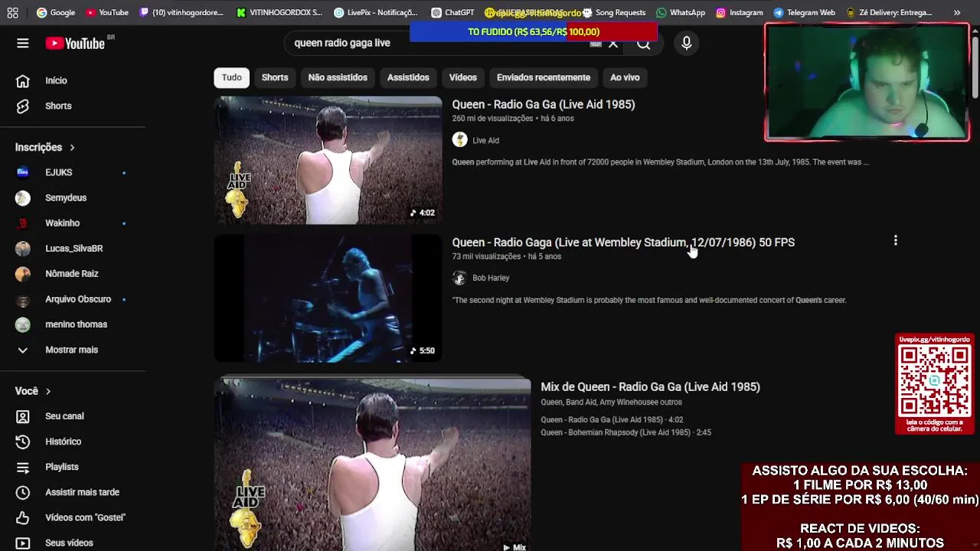
Task: Click "73 mil visualizações" text
Action: (x=486, y=256)
